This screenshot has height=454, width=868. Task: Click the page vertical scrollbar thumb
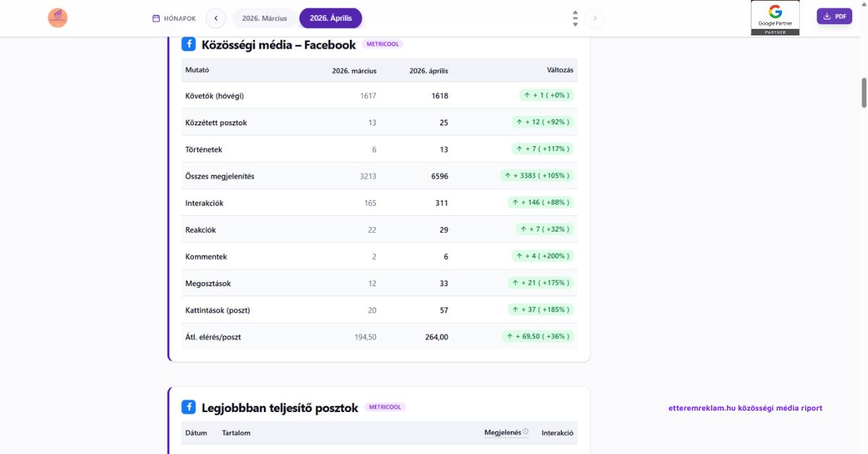tap(864, 93)
